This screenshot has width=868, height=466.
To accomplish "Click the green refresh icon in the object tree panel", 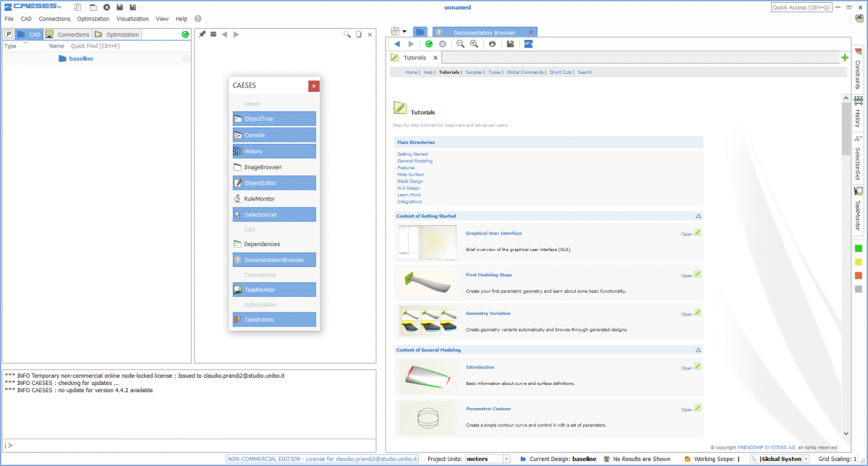I will (186, 34).
